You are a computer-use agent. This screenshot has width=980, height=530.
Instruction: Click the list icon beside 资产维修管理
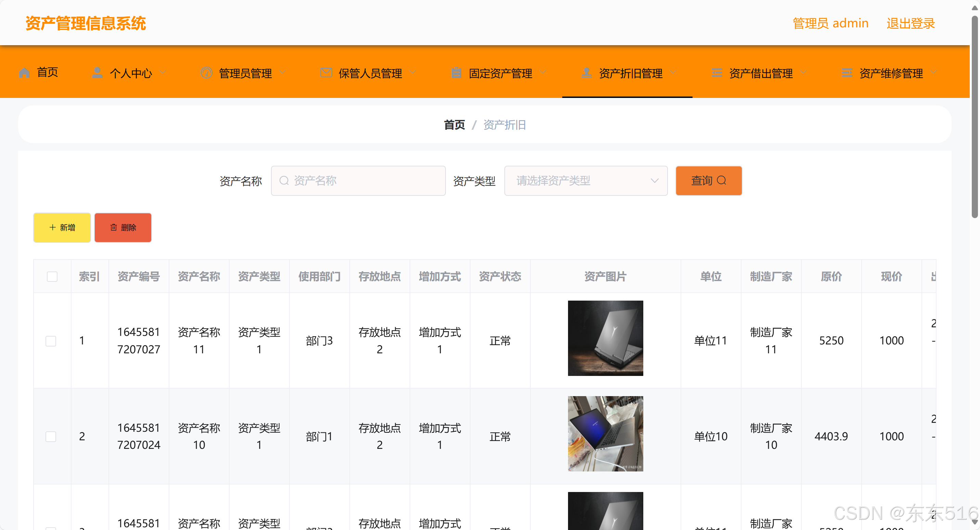847,72
